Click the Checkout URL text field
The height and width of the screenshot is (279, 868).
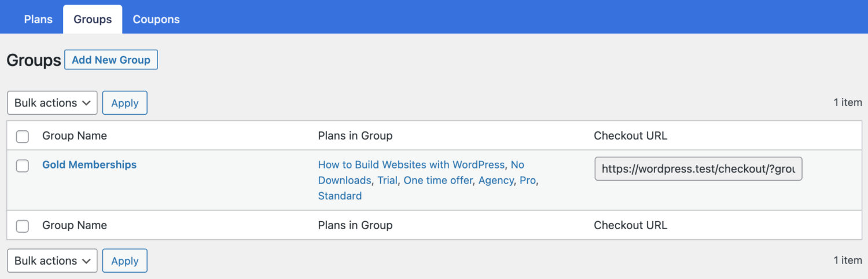tap(698, 169)
